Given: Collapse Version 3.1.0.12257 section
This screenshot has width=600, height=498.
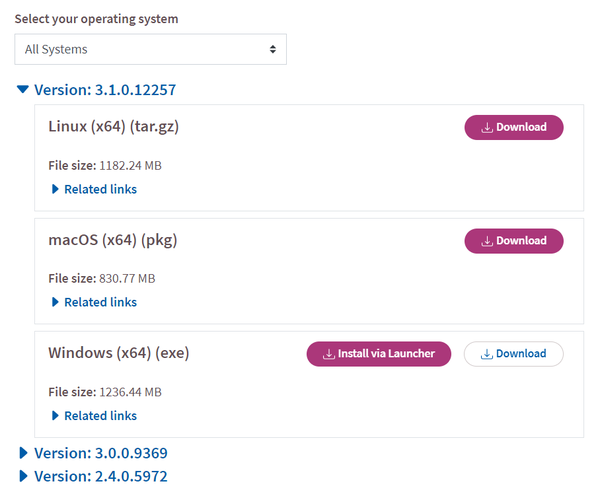Looking at the screenshot, I should (x=23, y=90).
